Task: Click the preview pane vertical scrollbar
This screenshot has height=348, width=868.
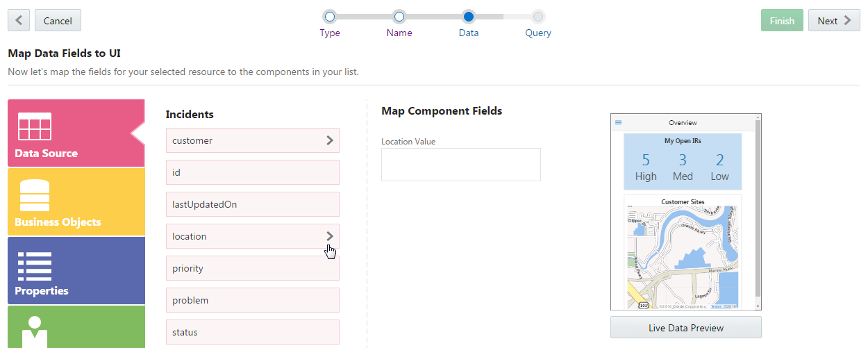Action: click(758, 208)
